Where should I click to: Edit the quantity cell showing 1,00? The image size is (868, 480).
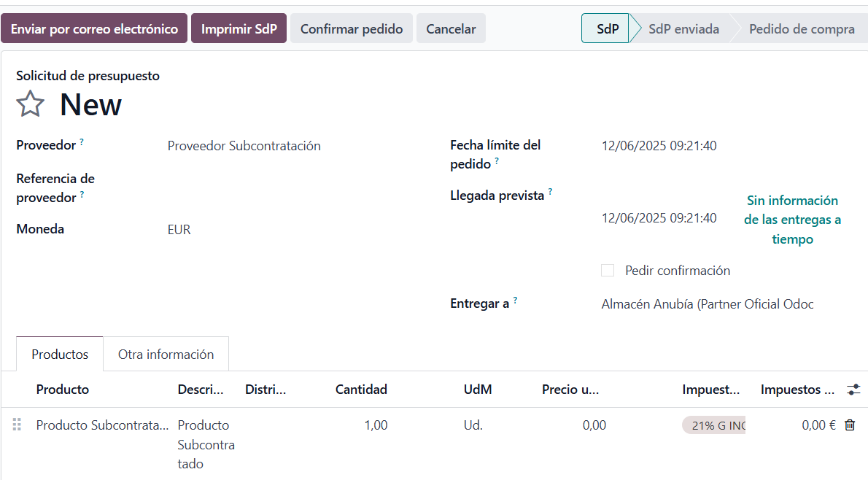click(376, 425)
